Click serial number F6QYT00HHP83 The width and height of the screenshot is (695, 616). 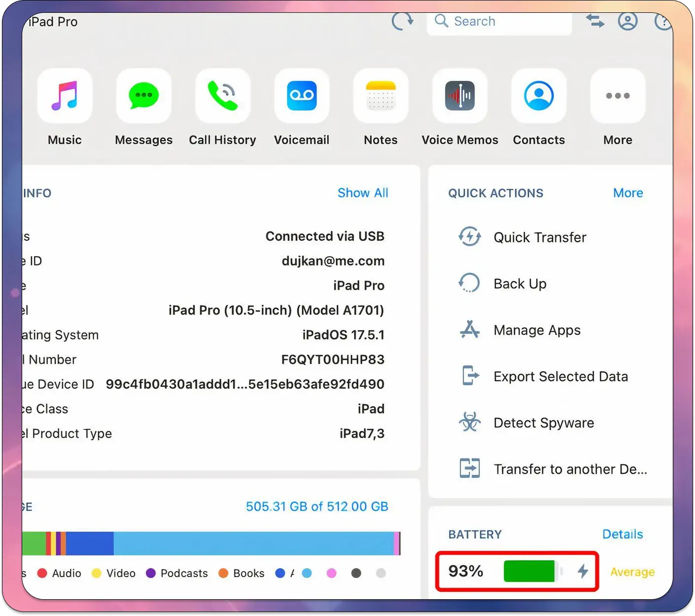[333, 360]
